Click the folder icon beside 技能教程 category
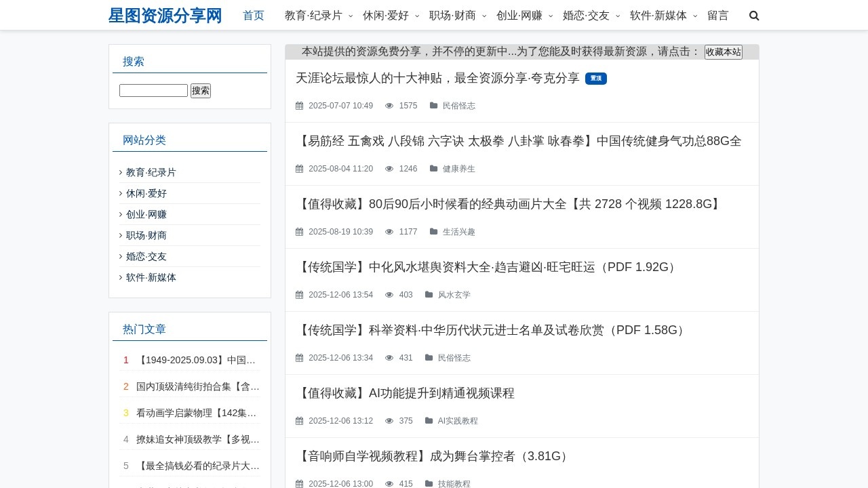Image resolution: width=868 pixels, height=488 pixels. [x=429, y=484]
